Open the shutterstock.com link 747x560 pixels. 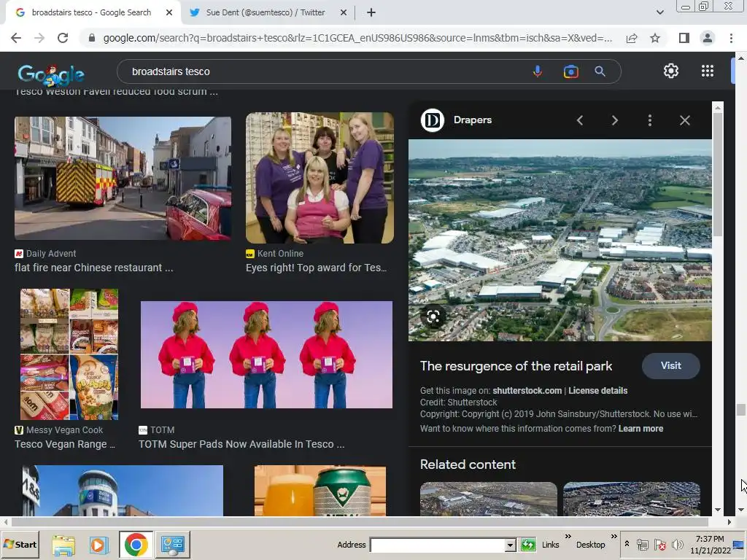coord(527,391)
